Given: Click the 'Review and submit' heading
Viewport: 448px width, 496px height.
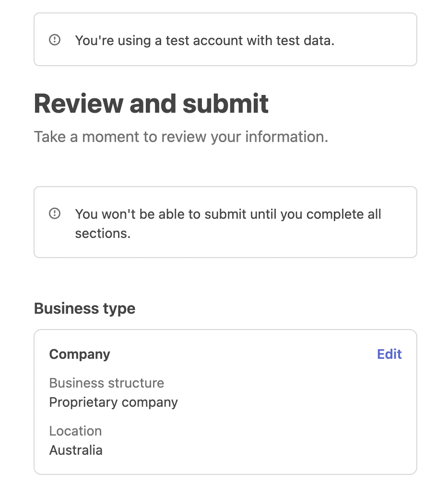Looking at the screenshot, I should pyautogui.click(x=151, y=104).
